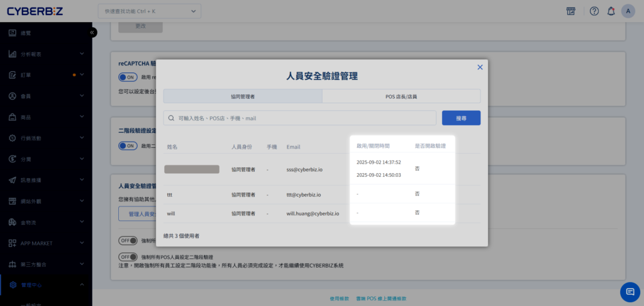Switch to the POS 店長/店員 tab
644x306 pixels.
[401, 96]
